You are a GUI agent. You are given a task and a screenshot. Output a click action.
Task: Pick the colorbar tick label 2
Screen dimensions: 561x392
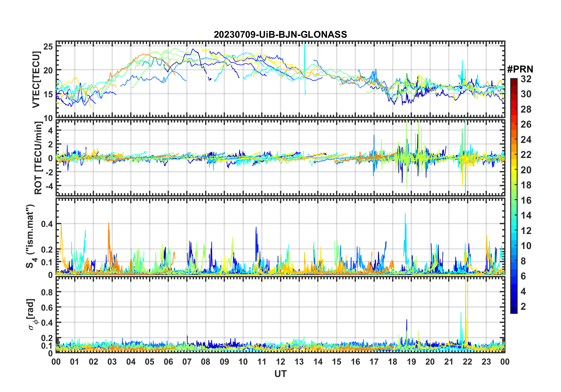click(x=523, y=307)
